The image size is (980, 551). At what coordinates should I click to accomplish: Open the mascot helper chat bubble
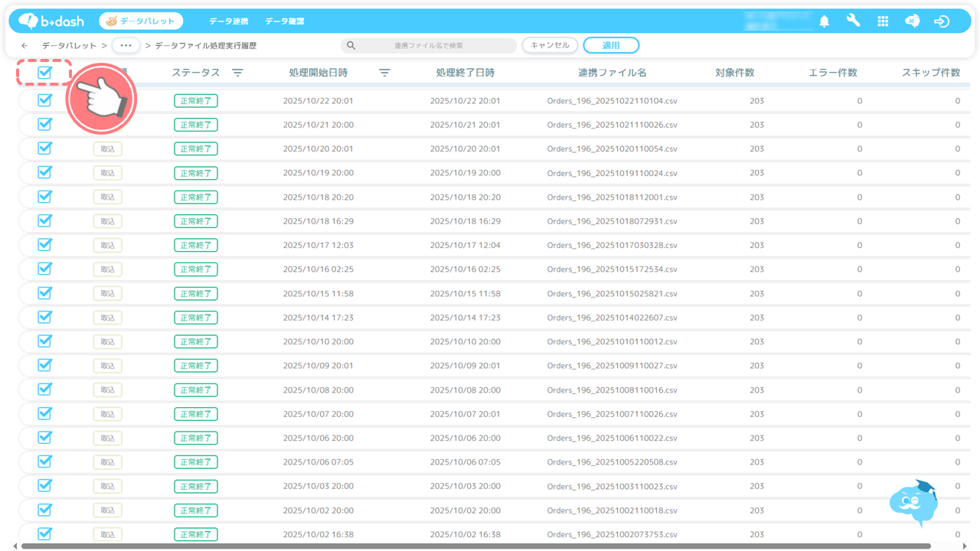(x=913, y=502)
